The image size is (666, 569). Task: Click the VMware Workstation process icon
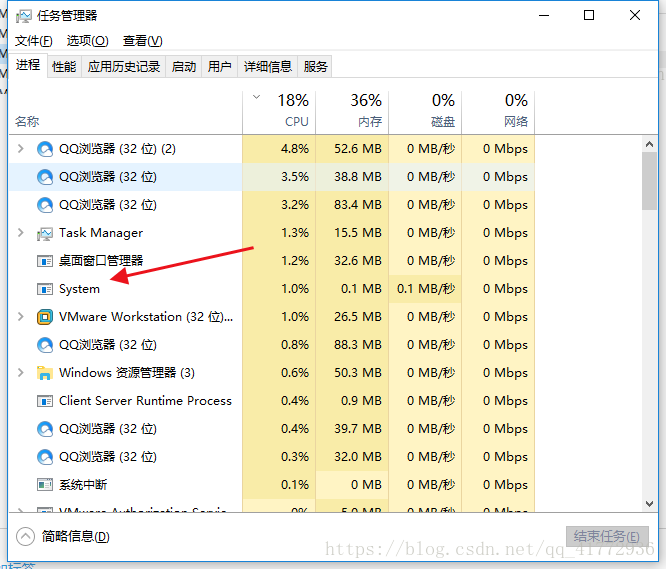click(45, 317)
